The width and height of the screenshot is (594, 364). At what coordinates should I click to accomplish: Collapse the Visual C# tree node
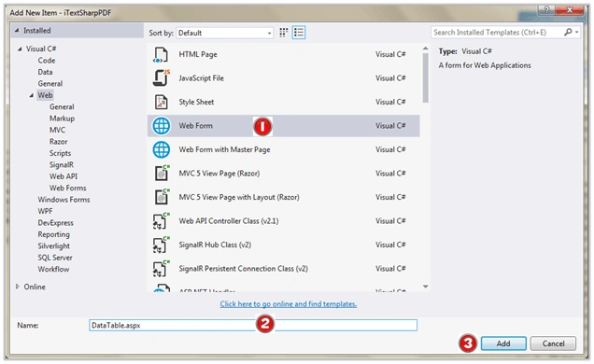(x=20, y=49)
